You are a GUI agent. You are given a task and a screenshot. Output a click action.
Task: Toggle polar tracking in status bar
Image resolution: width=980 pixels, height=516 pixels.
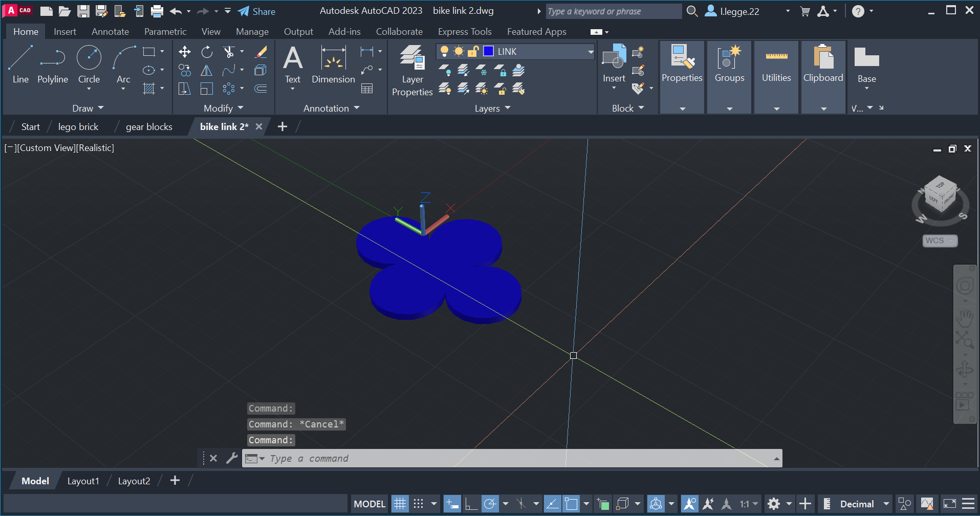(x=490, y=504)
